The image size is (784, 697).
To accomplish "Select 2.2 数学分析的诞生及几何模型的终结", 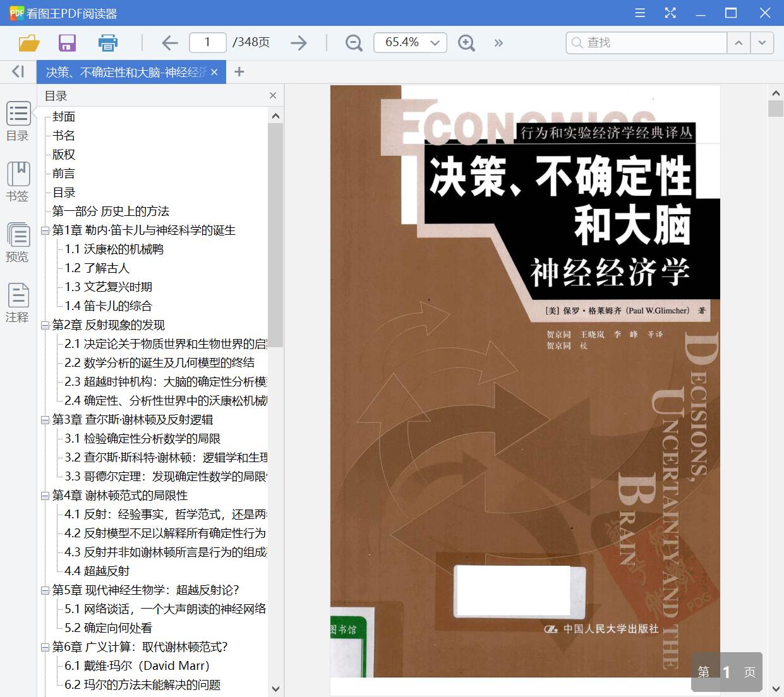I will (x=159, y=363).
